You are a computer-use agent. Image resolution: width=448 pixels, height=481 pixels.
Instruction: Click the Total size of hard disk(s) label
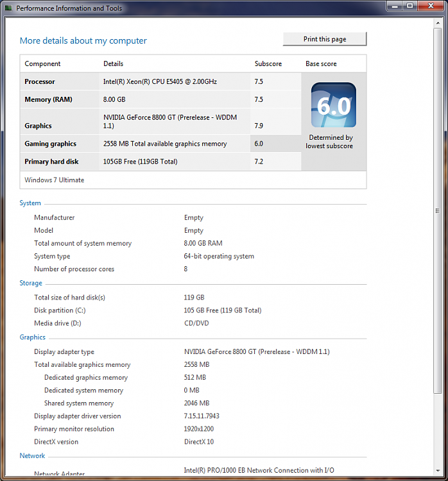[70, 298]
